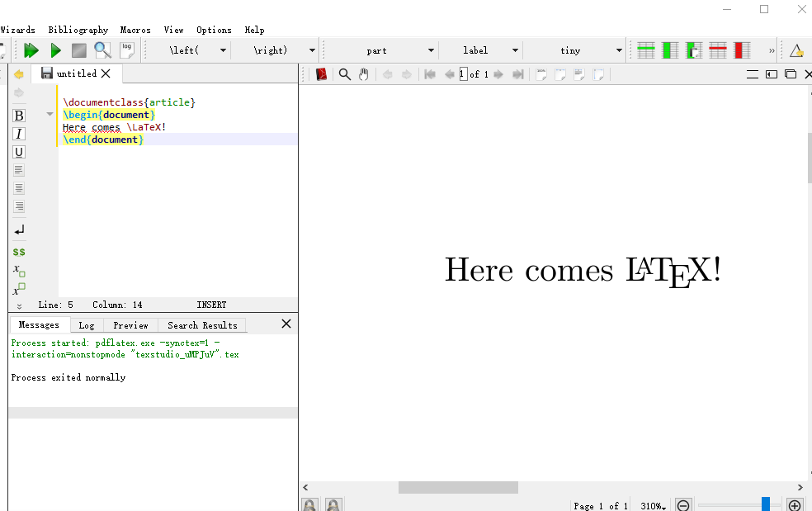Switch to the Log tab
The image size is (812, 511).
click(87, 325)
